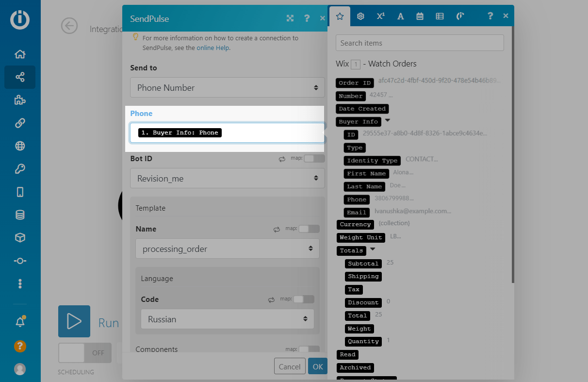The image size is (588, 382).
Task: Open Keys icon in sidebar
Action: pos(20,169)
